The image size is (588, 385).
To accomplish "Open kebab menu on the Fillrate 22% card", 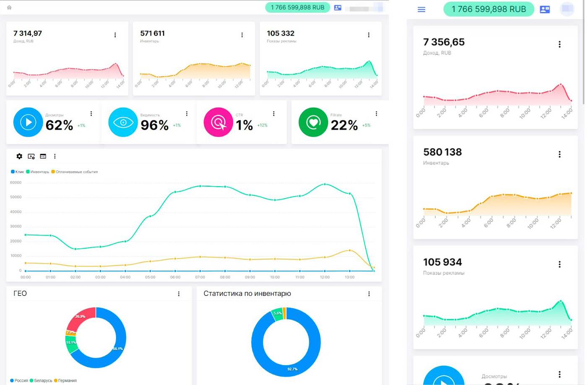I will click(376, 114).
